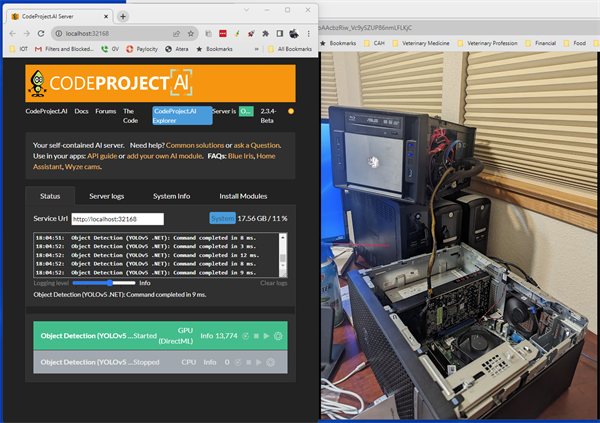Adjust the Logging level slider

tap(104, 283)
